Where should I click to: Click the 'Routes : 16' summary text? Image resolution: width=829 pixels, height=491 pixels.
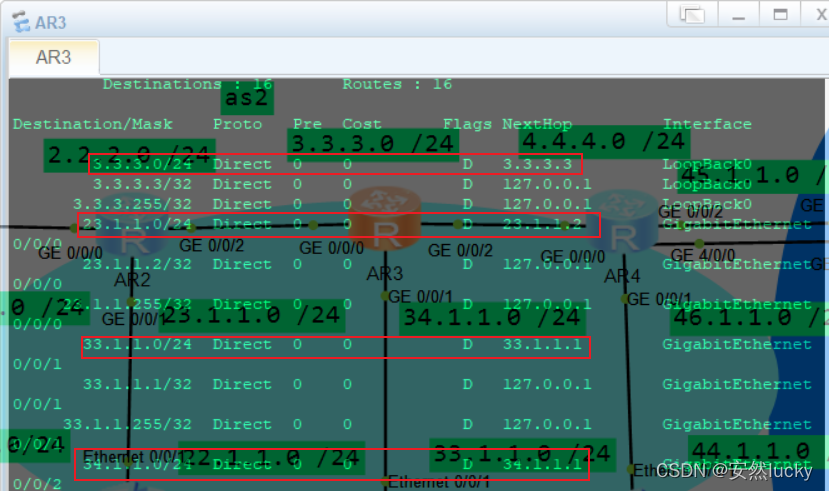tap(398, 84)
